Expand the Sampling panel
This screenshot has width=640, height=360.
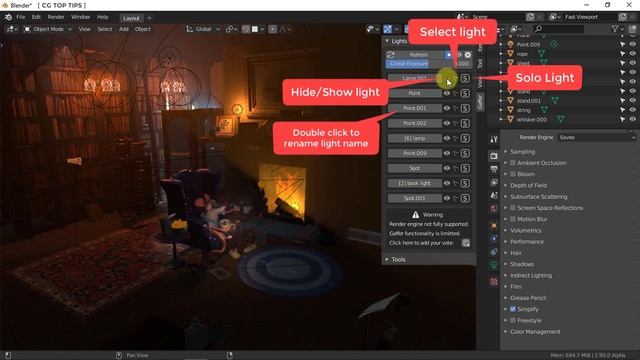522,151
